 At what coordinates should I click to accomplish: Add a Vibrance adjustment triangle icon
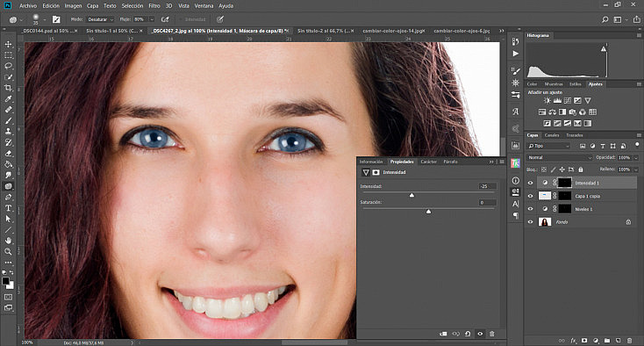pos(588,101)
